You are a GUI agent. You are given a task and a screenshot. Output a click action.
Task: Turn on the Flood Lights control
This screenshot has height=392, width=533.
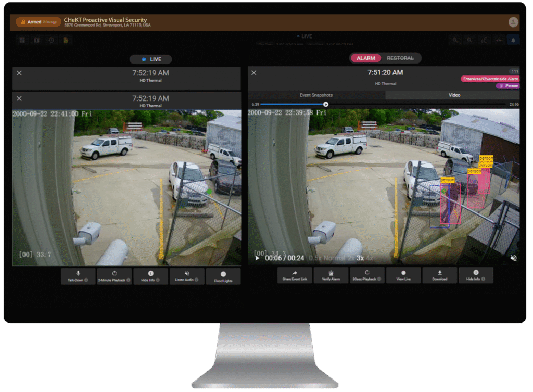(223, 275)
